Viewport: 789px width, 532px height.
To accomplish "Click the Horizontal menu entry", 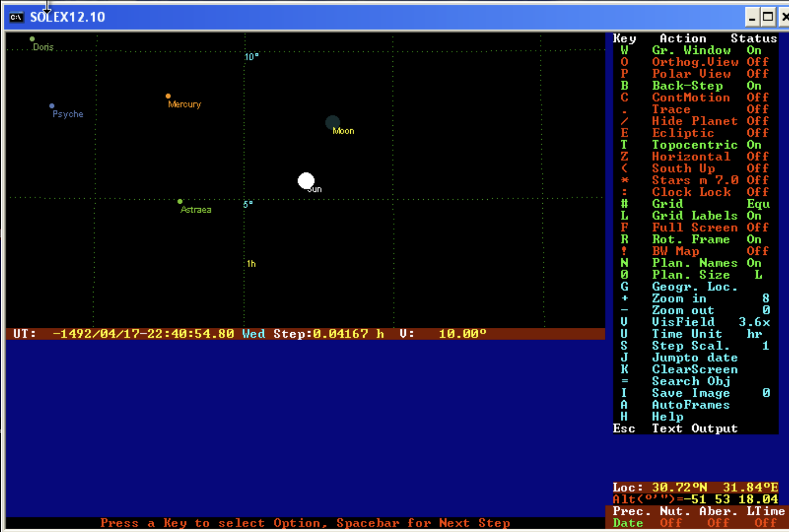I will pyautogui.click(x=695, y=156).
